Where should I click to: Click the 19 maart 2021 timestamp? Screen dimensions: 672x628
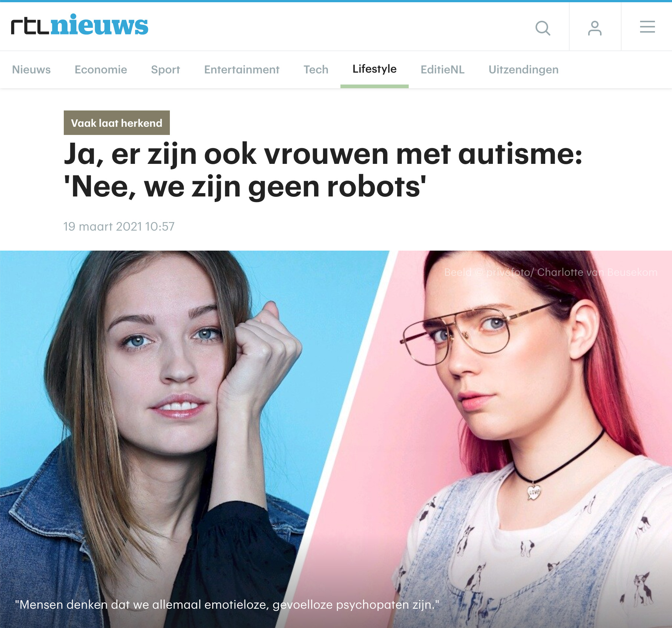coord(119,226)
